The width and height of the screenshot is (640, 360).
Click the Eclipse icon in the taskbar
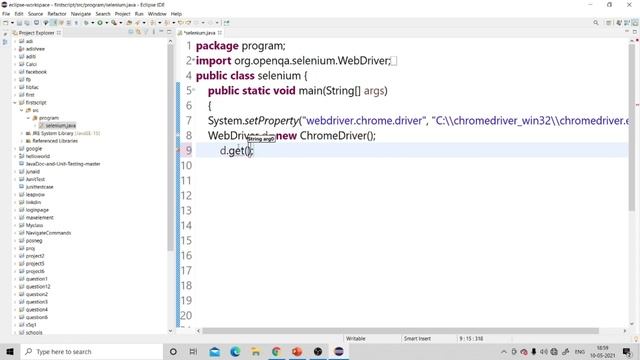(x=339, y=351)
